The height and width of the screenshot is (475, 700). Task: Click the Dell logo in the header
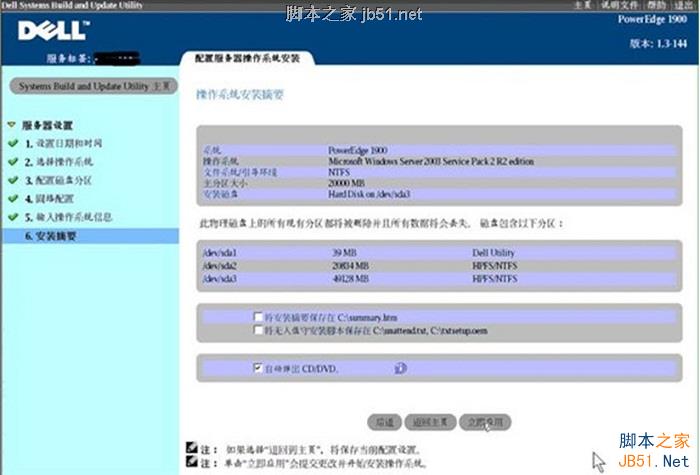[54, 30]
